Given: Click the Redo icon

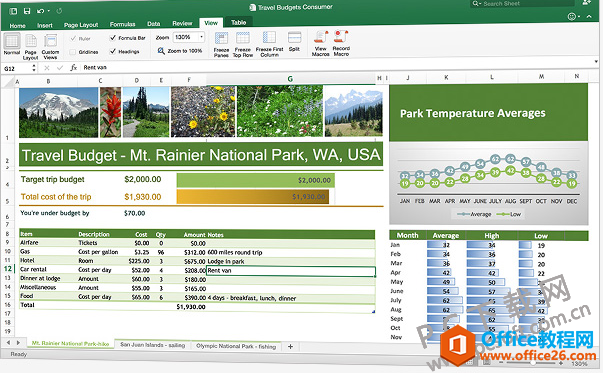Looking at the screenshot, I should click(59, 11).
